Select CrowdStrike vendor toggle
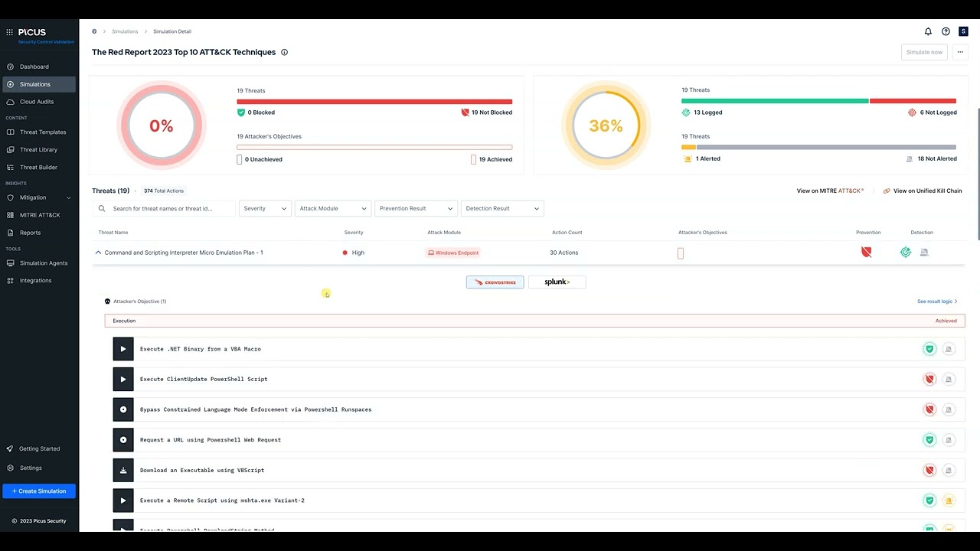Screen dimensions: 980x551 coord(495,282)
